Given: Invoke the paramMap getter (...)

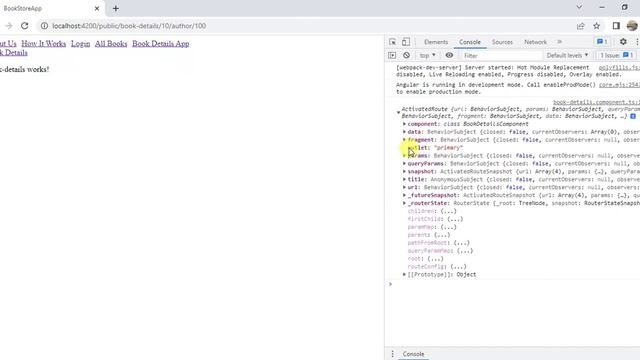Looking at the screenshot, I should click(448, 227).
